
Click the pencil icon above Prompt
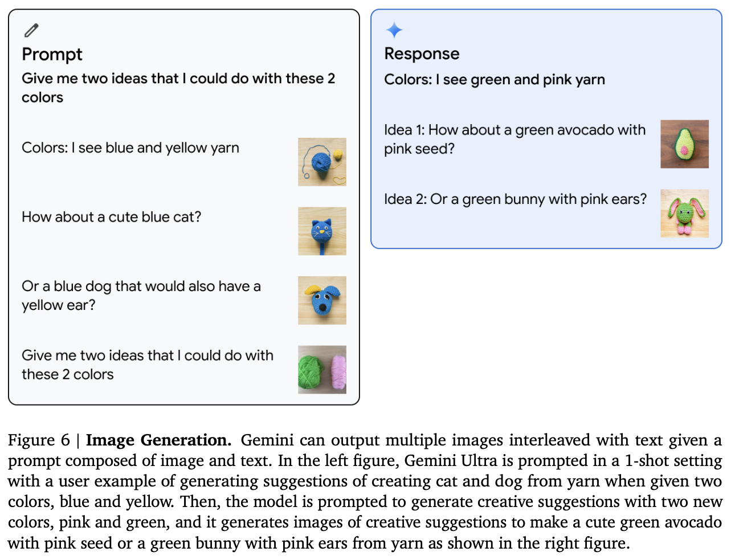pos(31,30)
